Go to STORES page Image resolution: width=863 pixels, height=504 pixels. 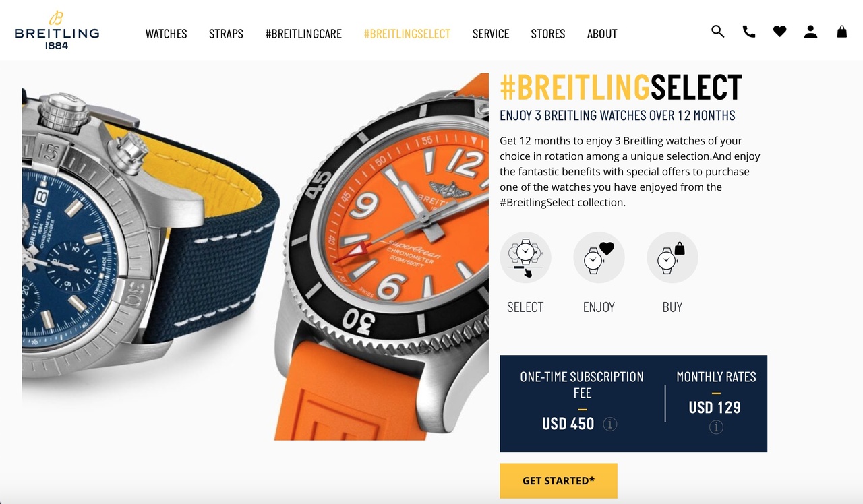(548, 34)
